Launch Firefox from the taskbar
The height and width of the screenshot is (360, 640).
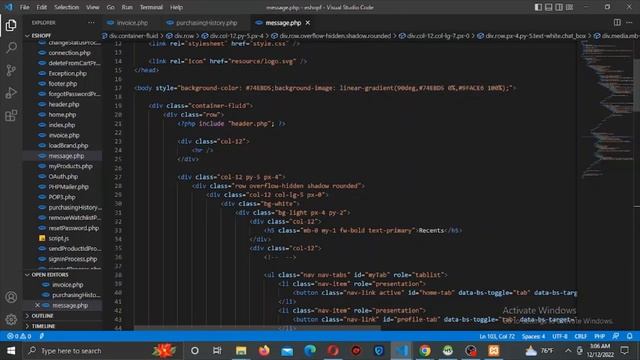(264, 351)
